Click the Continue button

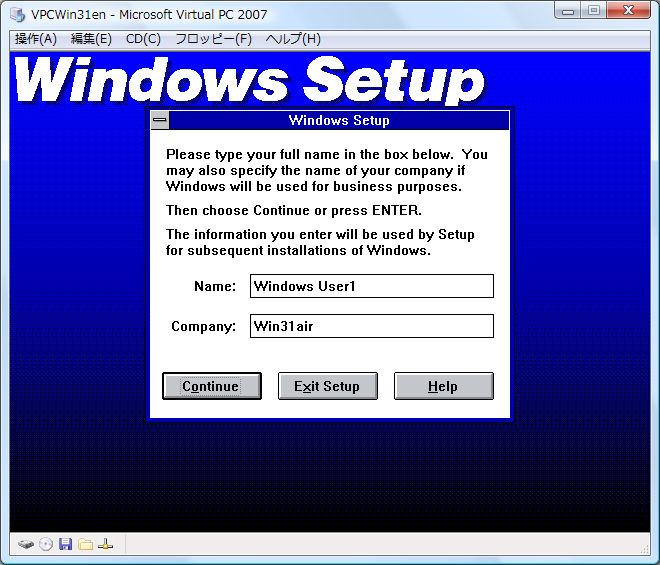212,386
